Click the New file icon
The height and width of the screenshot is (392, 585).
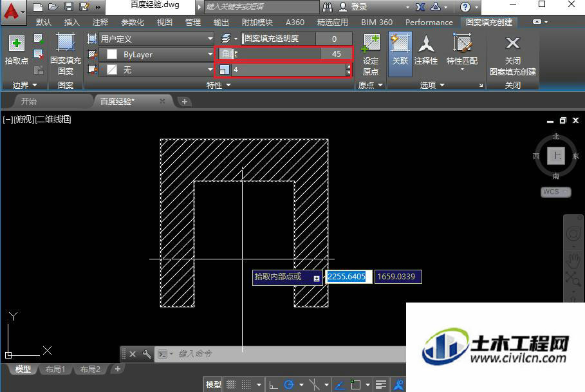click(x=38, y=6)
